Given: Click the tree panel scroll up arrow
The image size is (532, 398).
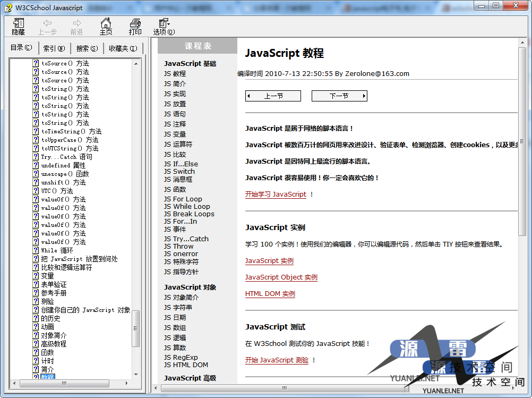Looking at the screenshot, I should tap(136, 64).
